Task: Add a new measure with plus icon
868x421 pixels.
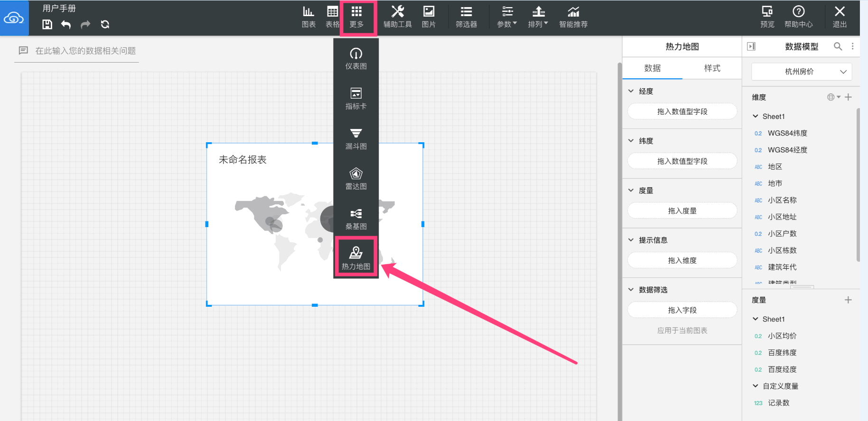Action: pyautogui.click(x=849, y=300)
